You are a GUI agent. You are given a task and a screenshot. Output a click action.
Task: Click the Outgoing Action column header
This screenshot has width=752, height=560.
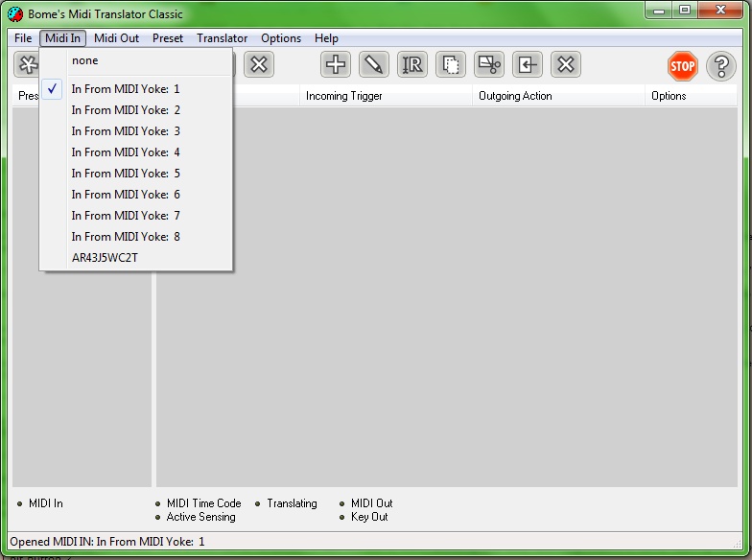coord(558,96)
